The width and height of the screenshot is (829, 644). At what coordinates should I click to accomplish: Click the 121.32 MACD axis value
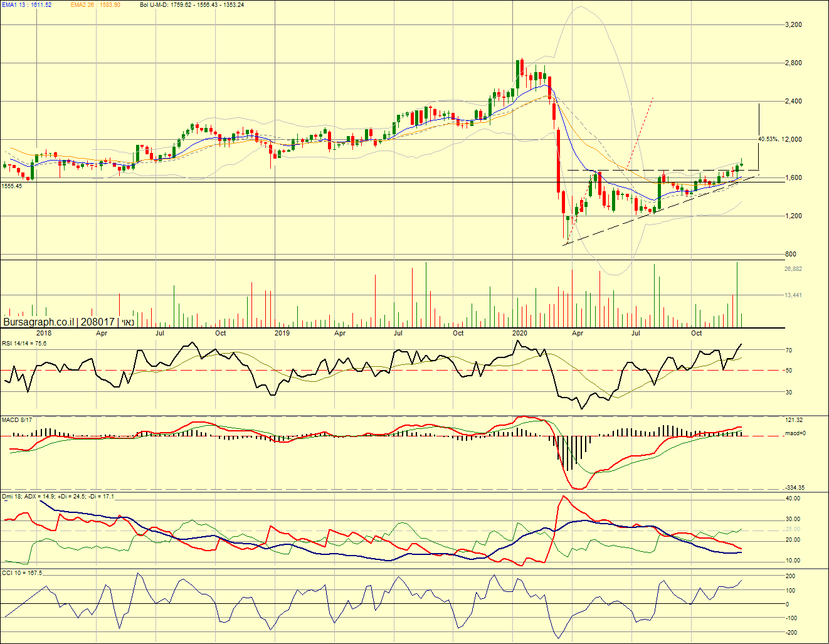pos(794,420)
